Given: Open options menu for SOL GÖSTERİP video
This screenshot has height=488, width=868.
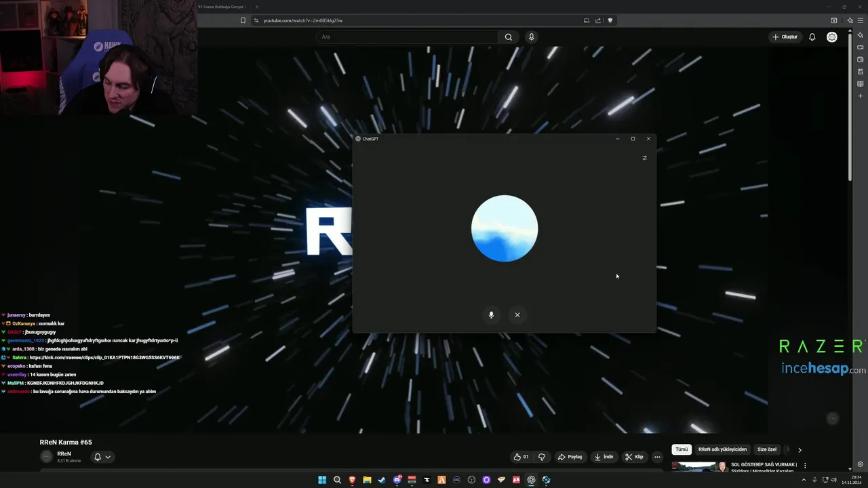Looking at the screenshot, I should coord(805,466).
